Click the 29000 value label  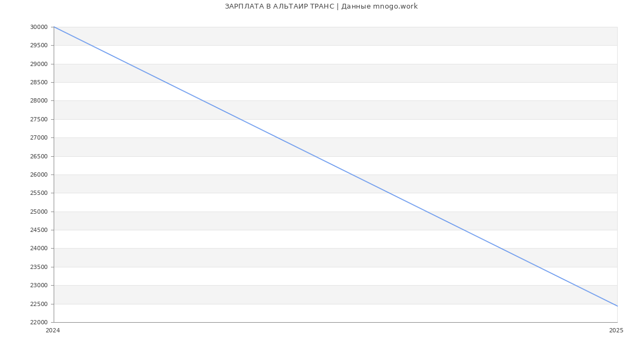(x=39, y=64)
